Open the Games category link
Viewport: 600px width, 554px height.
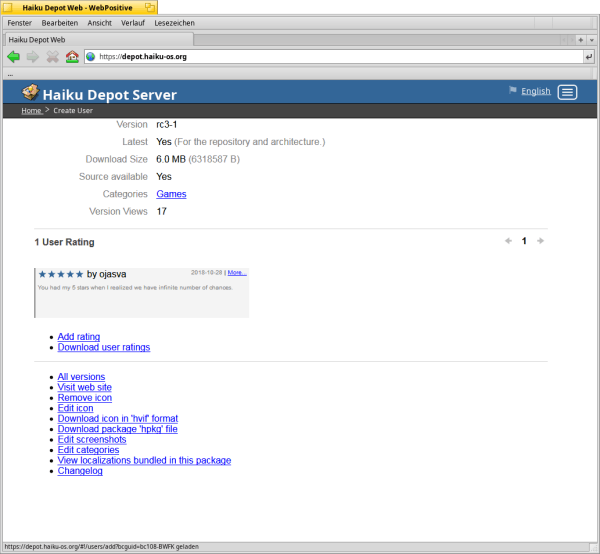pos(171,194)
